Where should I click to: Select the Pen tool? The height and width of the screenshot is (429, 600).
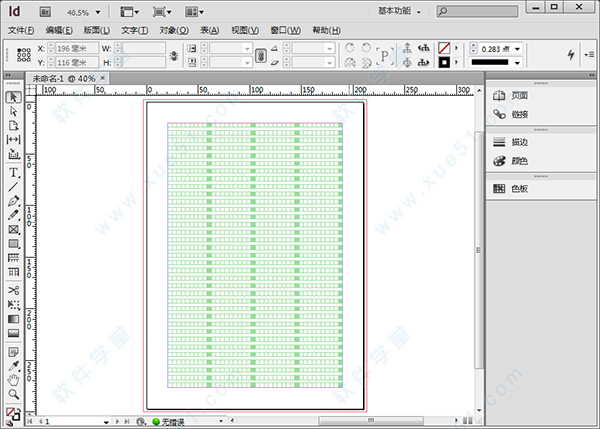pos(13,201)
